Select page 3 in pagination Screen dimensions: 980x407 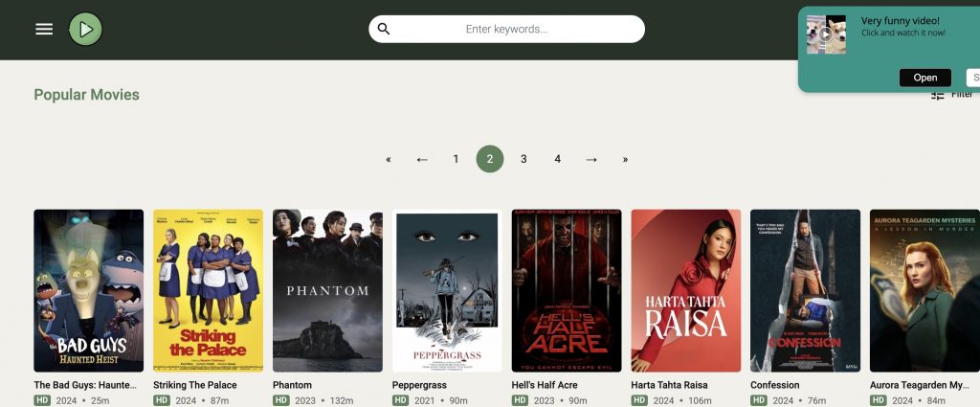(x=523, y=159)
